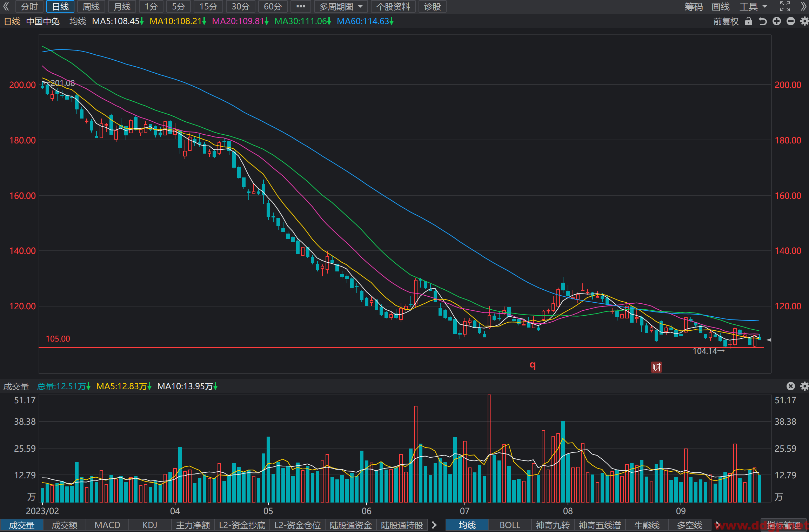This screenshot has width=809, height=532.
Task: Enable 均线 moving average overlay
Action: coord(467,525)
